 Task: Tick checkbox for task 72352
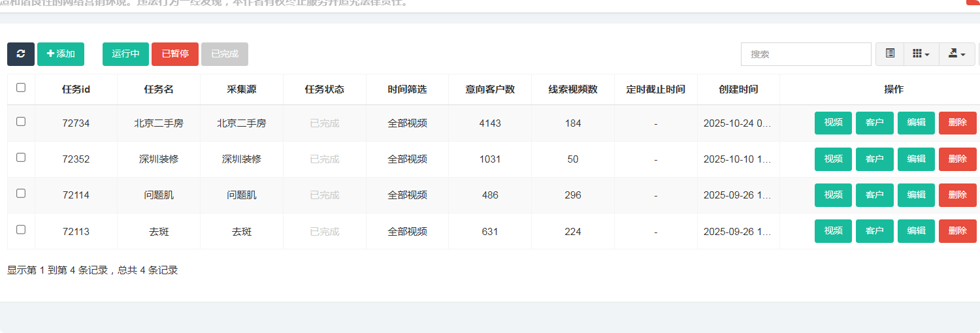21,157
